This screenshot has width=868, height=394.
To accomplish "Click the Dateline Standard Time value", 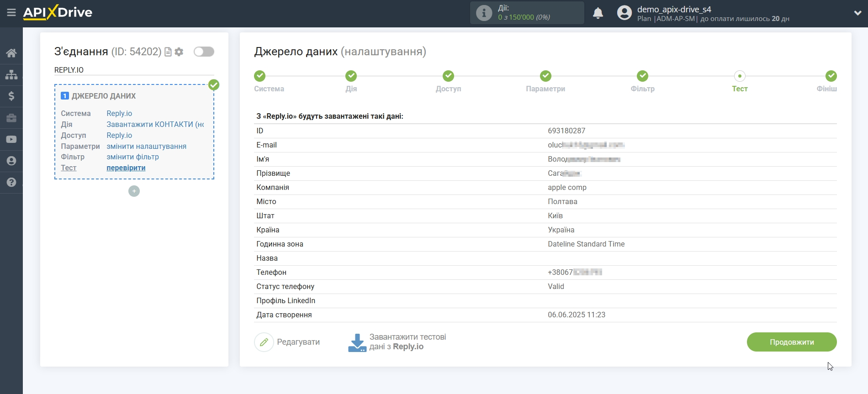I will pyautogui.click(x=586, y=244).
